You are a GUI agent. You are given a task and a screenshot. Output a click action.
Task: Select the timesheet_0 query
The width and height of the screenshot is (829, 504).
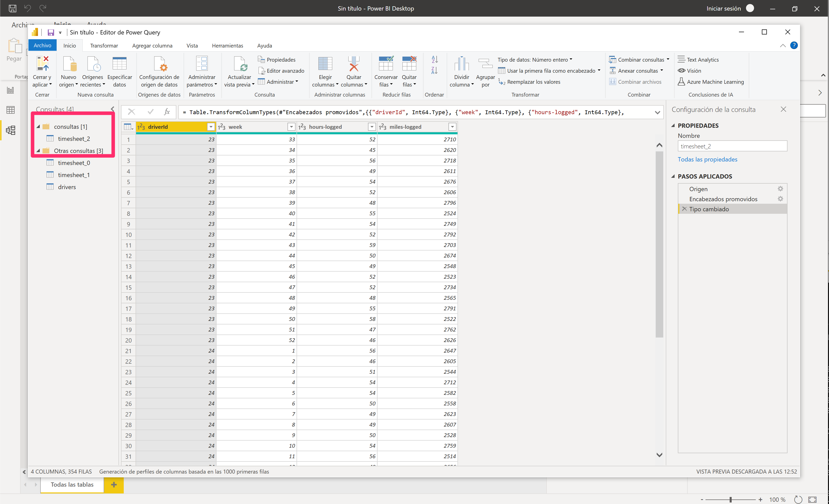click(x=74, y=163)
